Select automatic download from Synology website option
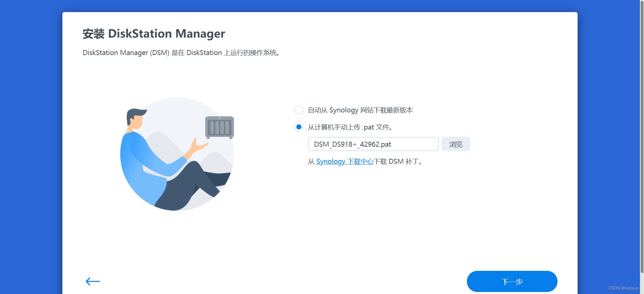This screenshot has width=644, height=294. pos(299,110)
